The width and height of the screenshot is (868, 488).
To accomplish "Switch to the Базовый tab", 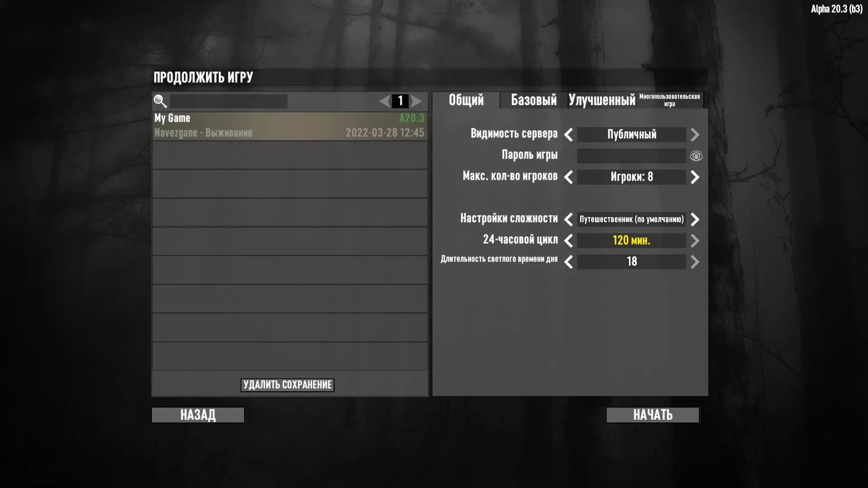I will pos(534,100).
